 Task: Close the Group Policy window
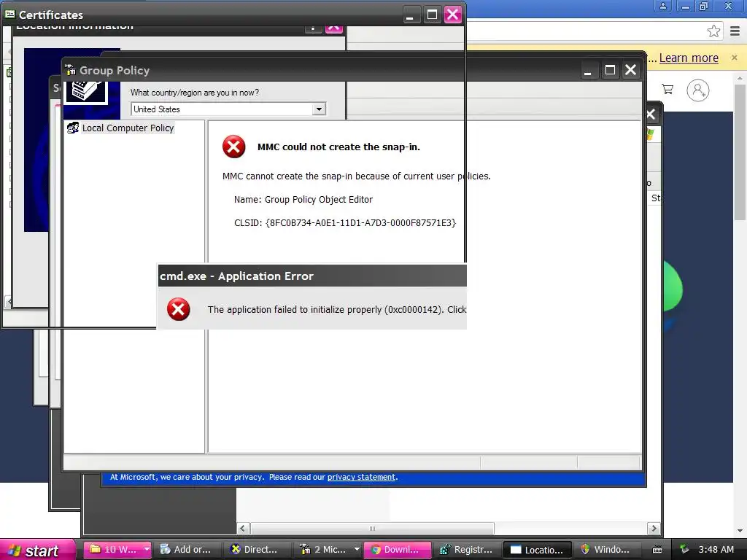pos(631,71)
